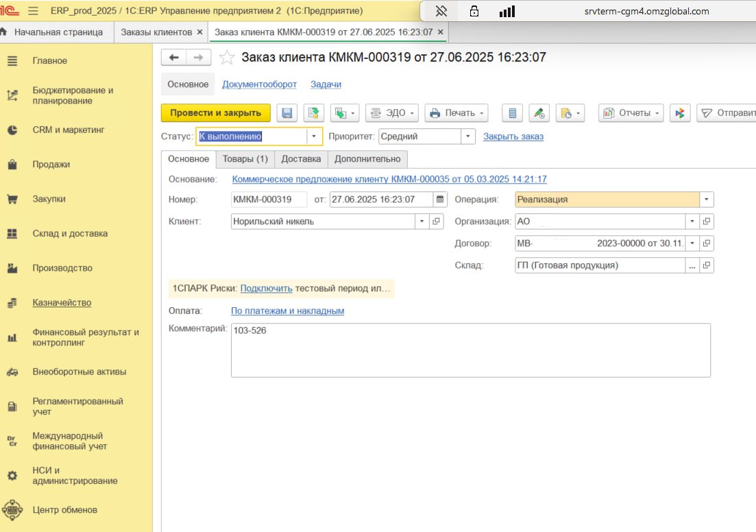
Task: Click the Закрыть заказ link
Action: 513,136
